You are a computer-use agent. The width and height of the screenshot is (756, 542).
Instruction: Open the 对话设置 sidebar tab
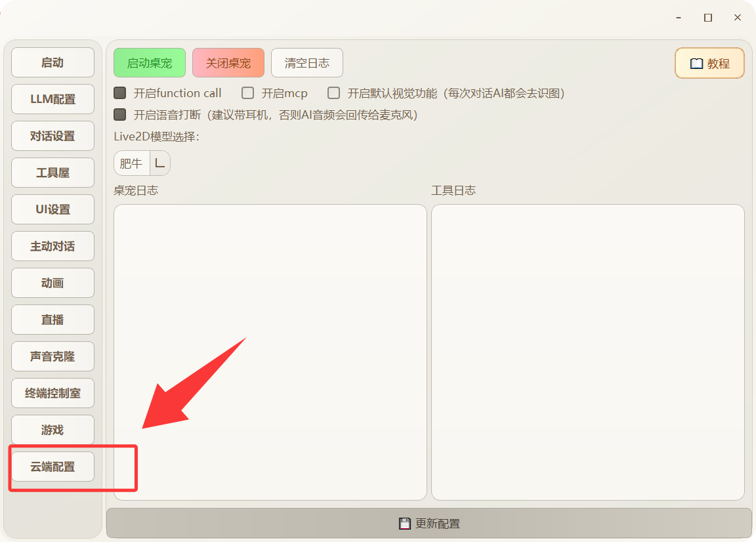(52, 136)
